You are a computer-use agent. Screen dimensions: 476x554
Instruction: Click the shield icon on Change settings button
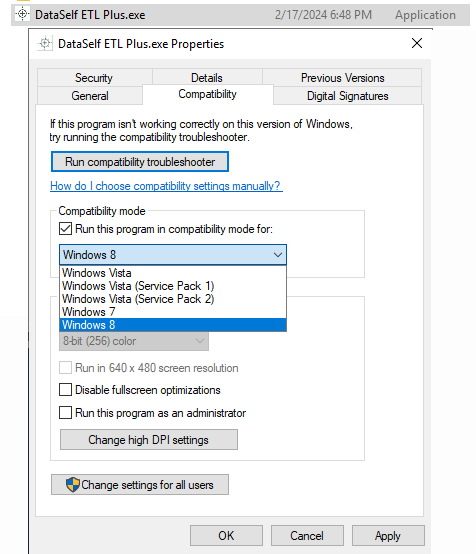point(73,485)
